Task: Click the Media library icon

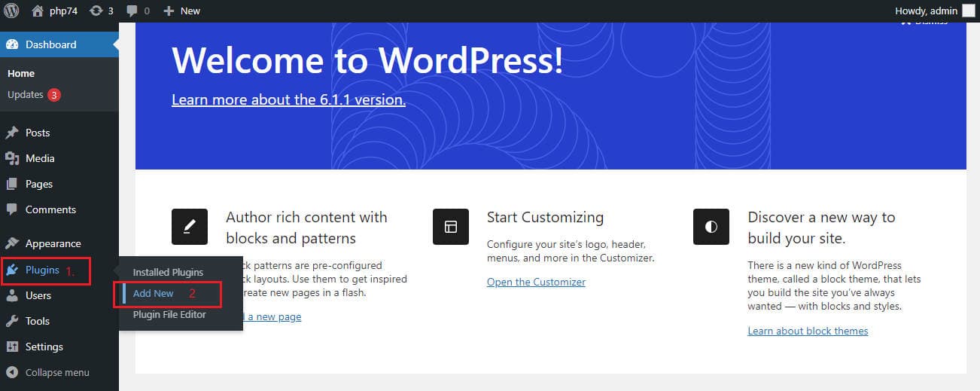Action: click(12, 158)
